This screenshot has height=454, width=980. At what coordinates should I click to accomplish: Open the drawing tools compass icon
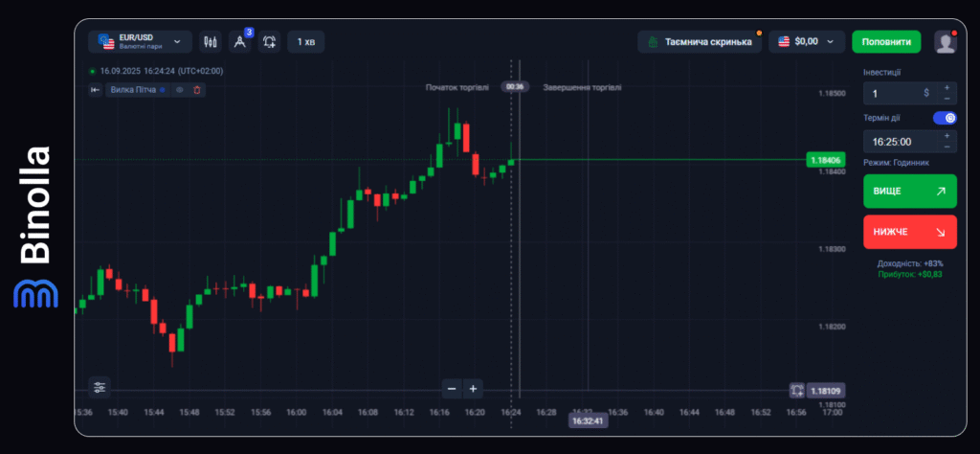pyautogui.click(x=240, y=42)
